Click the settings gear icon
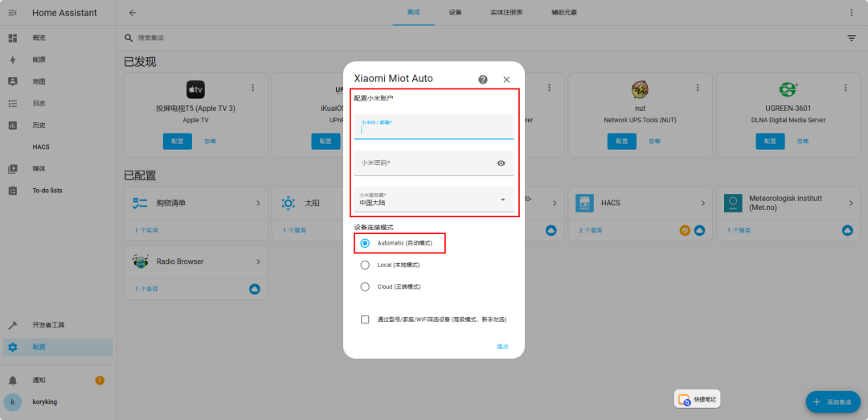Image resolution: width=868 pixels, height=420 pixels. coord(13,347)
